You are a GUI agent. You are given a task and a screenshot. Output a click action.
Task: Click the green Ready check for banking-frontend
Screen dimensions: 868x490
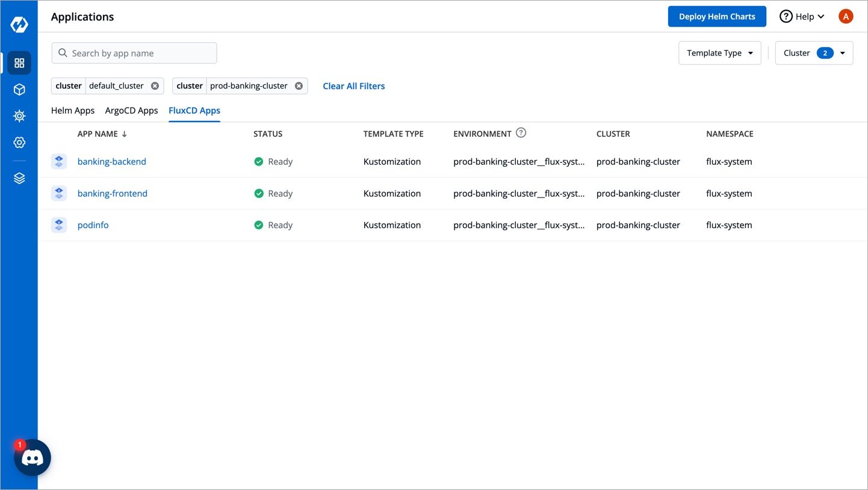259,193
